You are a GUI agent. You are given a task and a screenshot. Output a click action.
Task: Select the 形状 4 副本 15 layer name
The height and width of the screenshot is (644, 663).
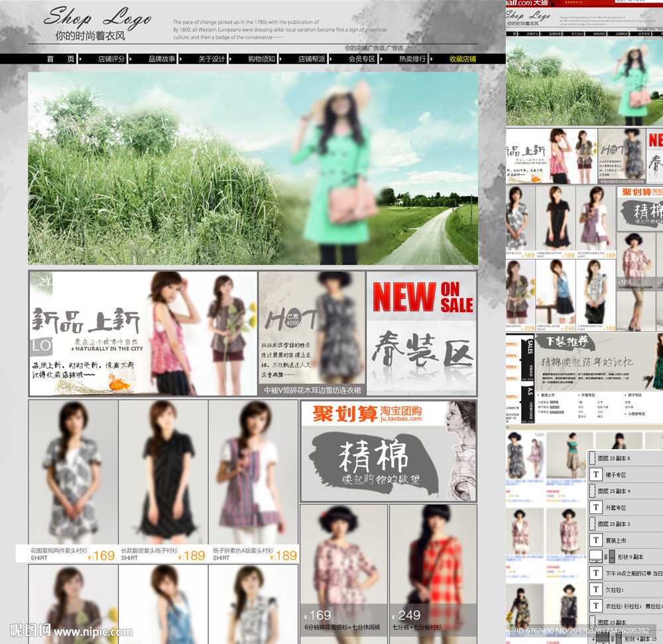pos(640,639)
